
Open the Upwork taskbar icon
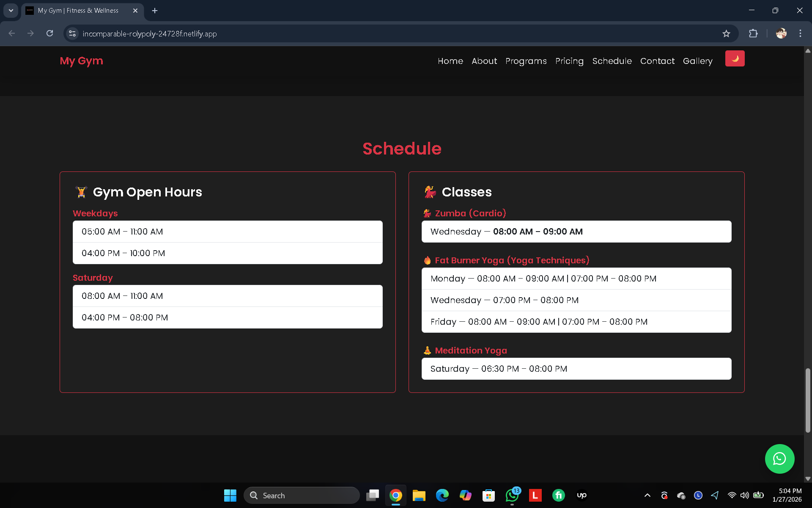tap(582, 495)
